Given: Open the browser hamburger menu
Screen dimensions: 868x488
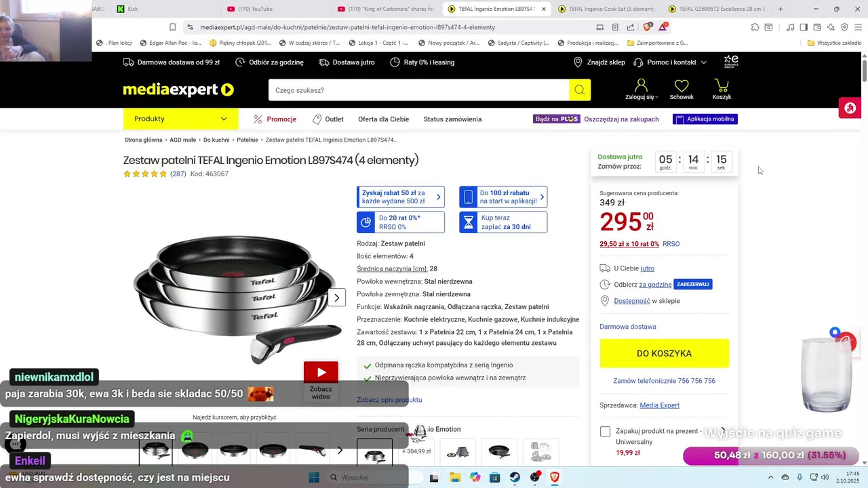Looking at the screenshot, I should point(858,27).
